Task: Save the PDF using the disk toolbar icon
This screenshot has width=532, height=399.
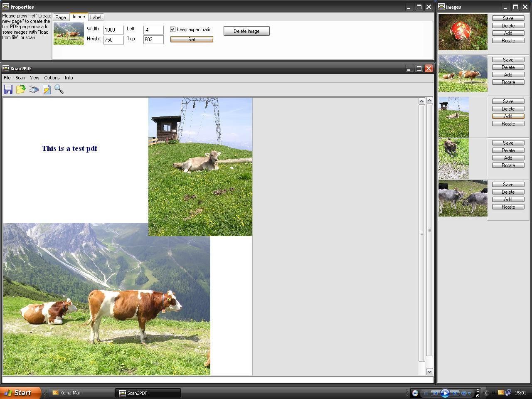Action: pyautogui.click(x=8, y=89)
